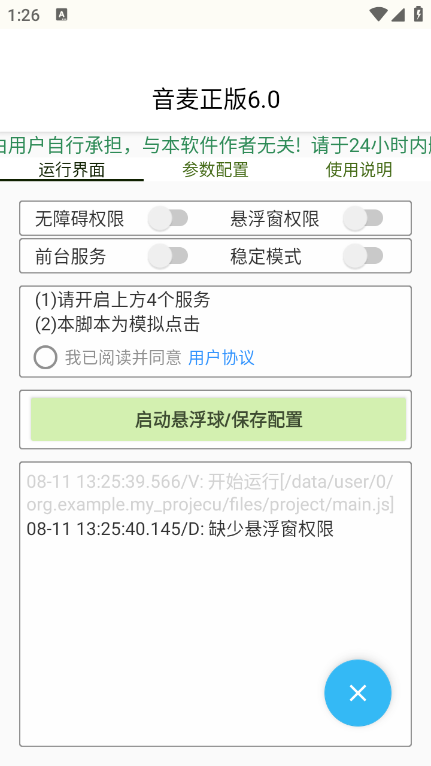Screen dimensions: 431x766
Task: Tap the scrolling green disclaimer banner
Action: (216, 145)
